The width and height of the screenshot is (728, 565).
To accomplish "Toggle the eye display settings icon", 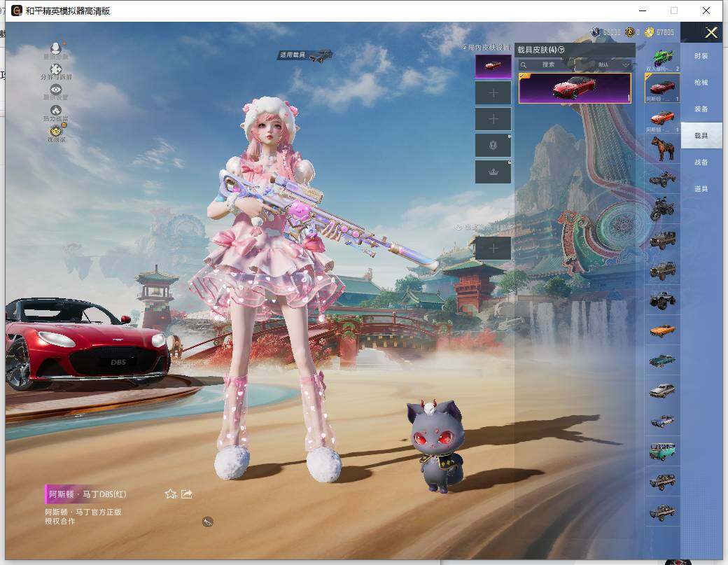I will point(56,90).
